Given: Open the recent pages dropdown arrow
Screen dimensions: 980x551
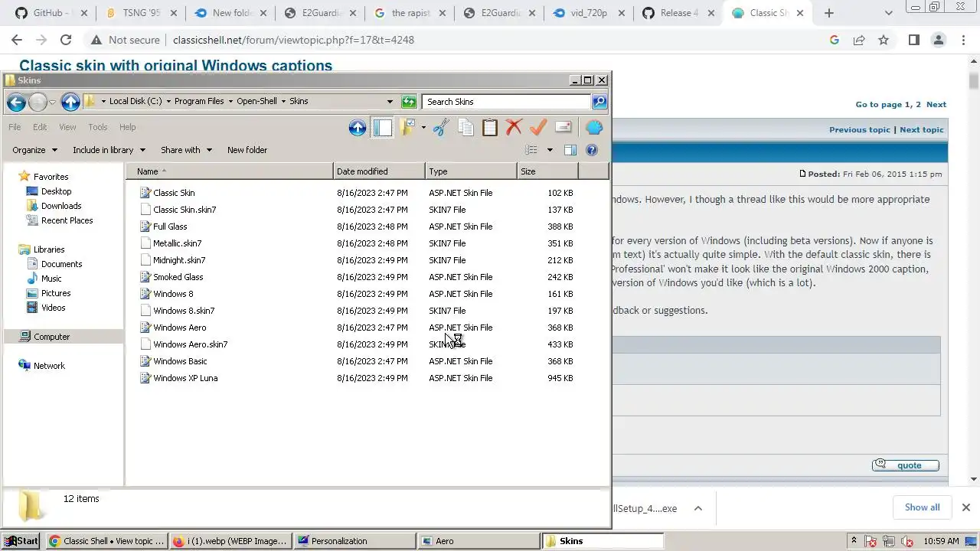Looking at the screenshot, I should 52,102.
